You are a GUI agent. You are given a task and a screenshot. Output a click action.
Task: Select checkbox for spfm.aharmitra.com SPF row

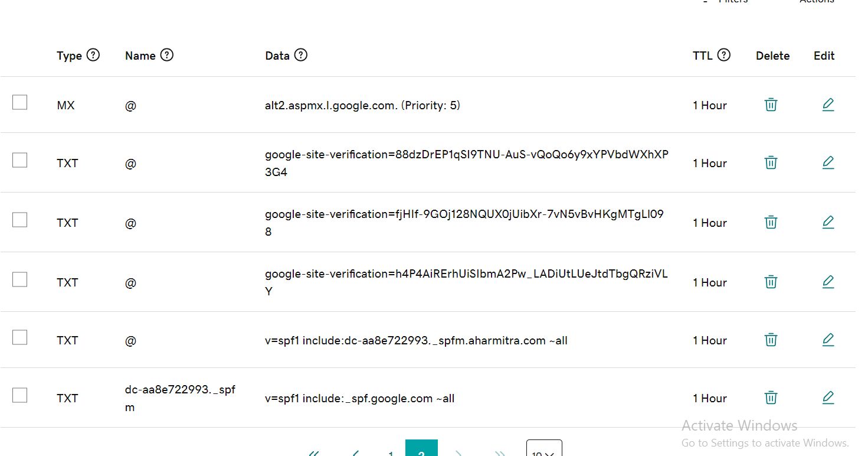pyautogui.click(x=19, y=337)
